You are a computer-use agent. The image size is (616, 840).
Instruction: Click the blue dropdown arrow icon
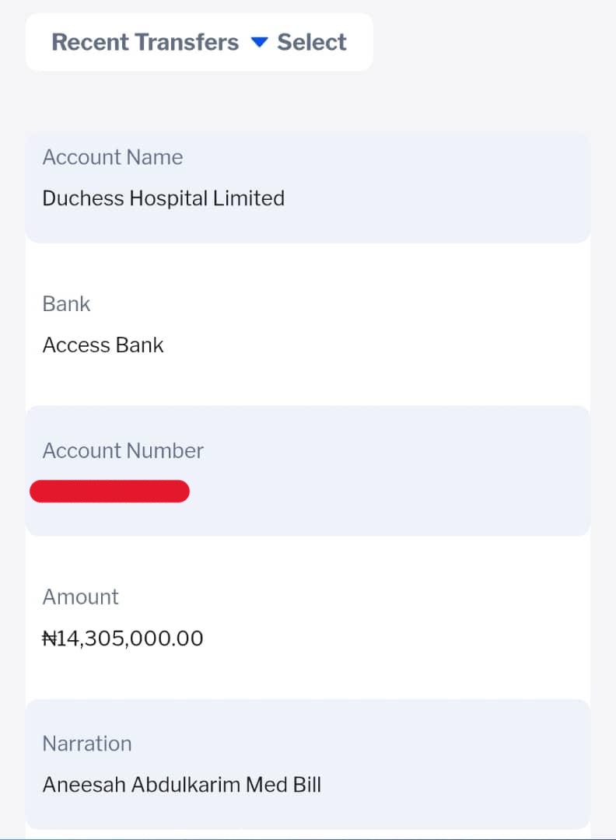[x=259, y=42]
